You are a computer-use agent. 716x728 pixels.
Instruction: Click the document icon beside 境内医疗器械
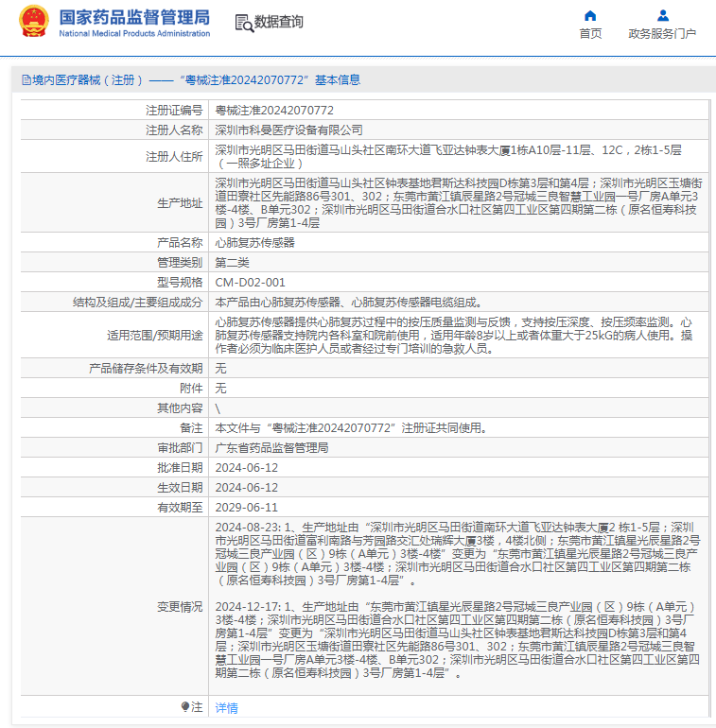click(26, 80)
